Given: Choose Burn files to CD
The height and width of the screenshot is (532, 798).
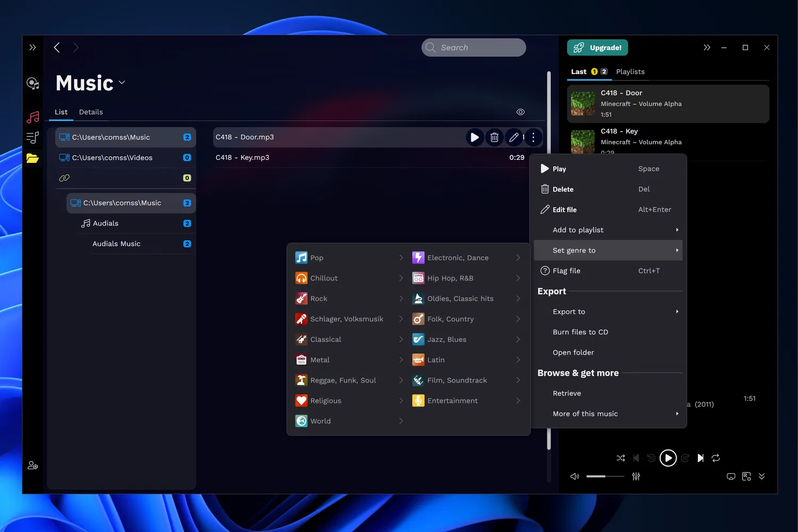Looking at the screenshot, I should click(x=608, y=332).
